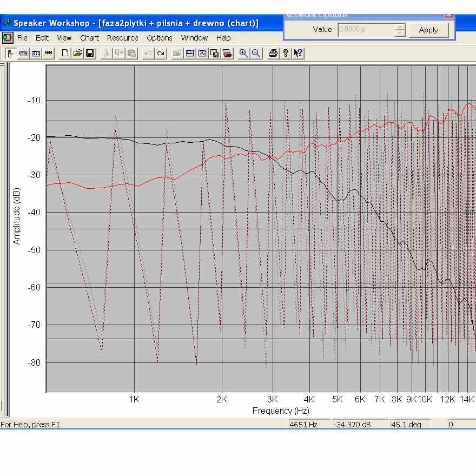Open About with the yellow question mark icon
The width and height of the screenshot is (476, 476).
[x=286, y=54]
